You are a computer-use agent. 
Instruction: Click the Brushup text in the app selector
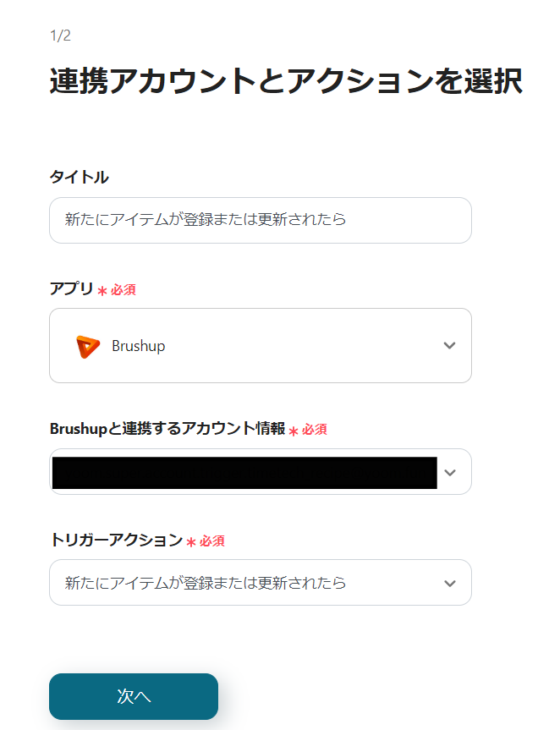pyautogui.click(x=138, y=346)
